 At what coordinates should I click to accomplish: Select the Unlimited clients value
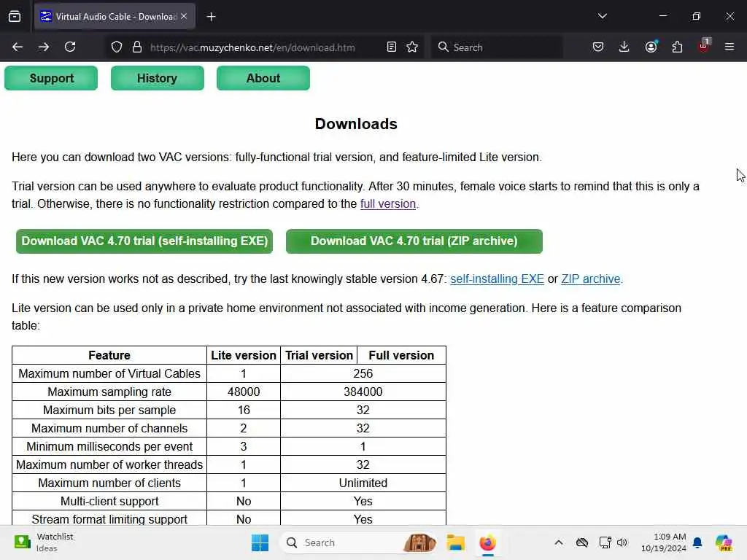tap(363, 483)
